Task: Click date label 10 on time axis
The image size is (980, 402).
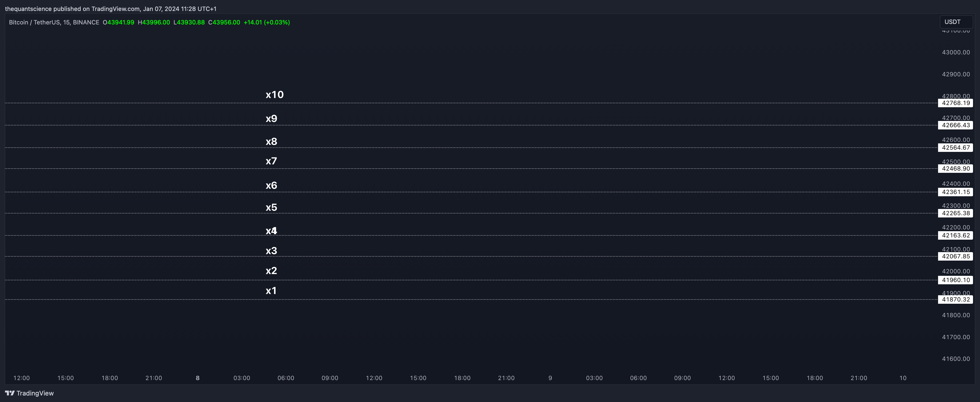Action: click(x=903, y=378)
